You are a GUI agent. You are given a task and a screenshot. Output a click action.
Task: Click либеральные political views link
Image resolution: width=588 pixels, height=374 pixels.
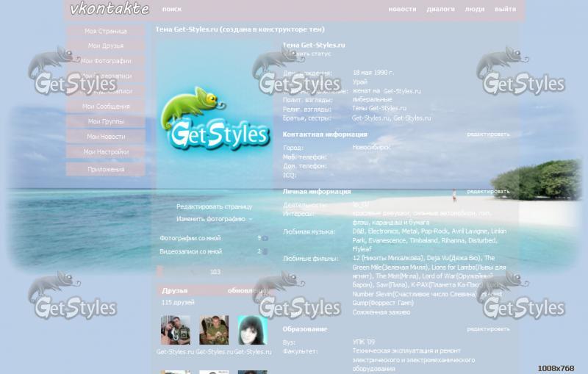pyautogui.click(x=372, y=99)
